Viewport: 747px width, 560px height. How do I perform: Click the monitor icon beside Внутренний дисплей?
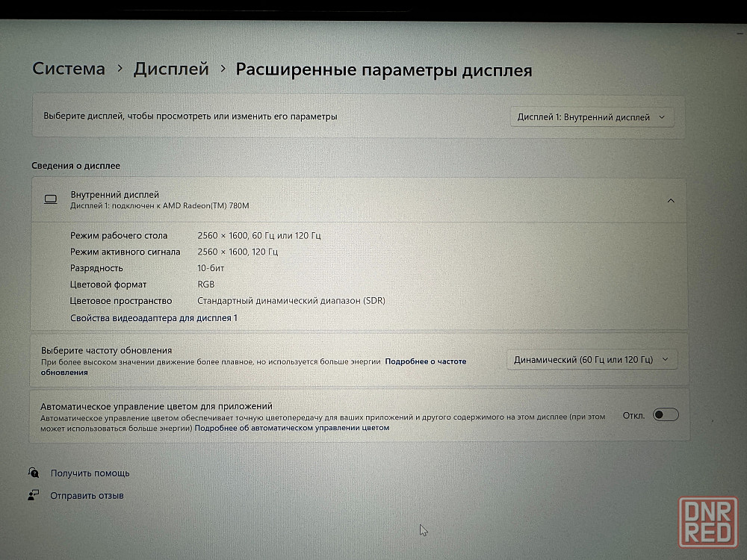pyautogui.click(x=51, y=199)
